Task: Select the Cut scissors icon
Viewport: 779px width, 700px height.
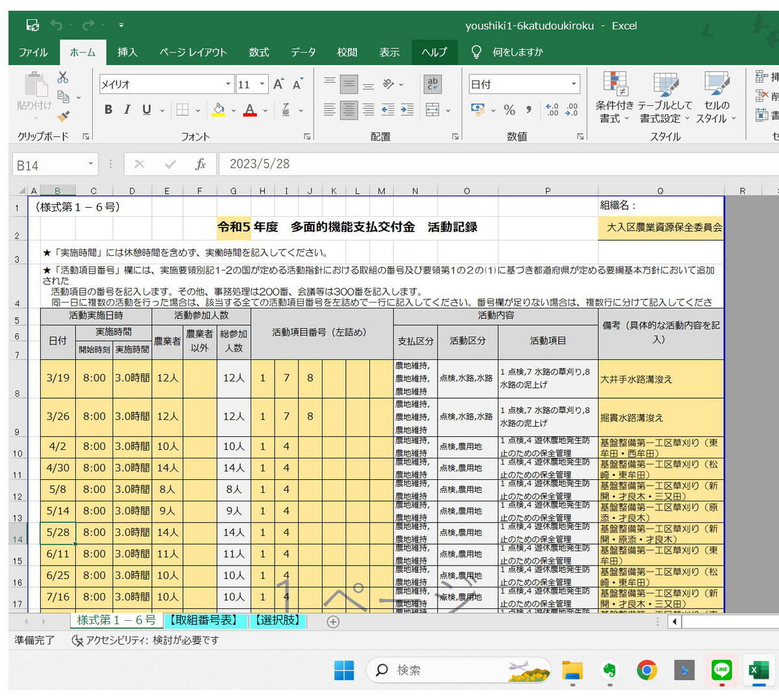Action: [x=63, y=77]
